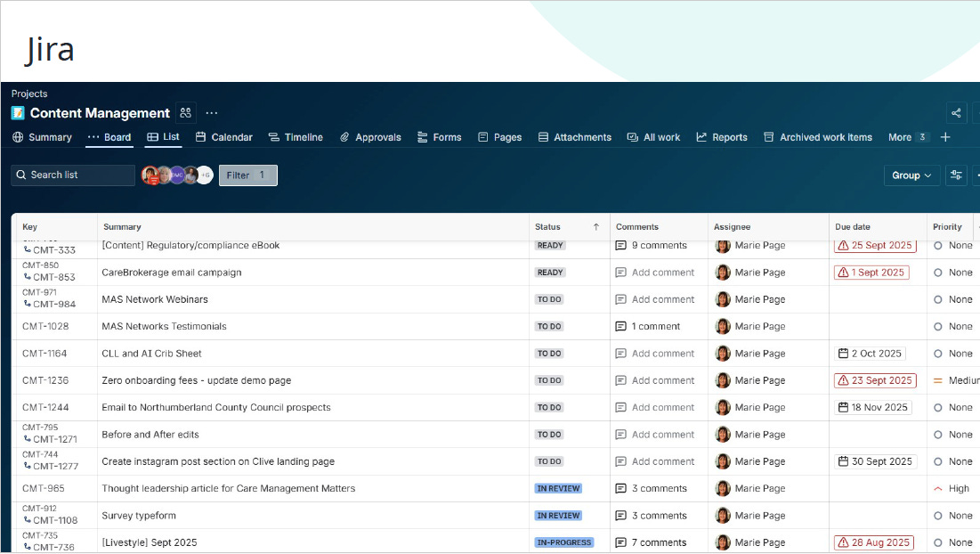Switch to the Summary tab
The height and width of the screenshot is (554, 980).
[x=43, y=137]
